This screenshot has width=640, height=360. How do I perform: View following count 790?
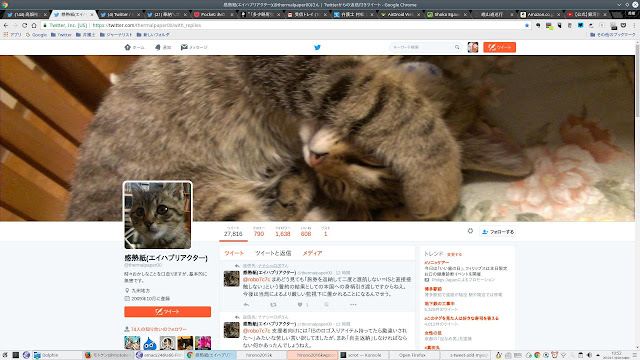(x=259, y=231)
